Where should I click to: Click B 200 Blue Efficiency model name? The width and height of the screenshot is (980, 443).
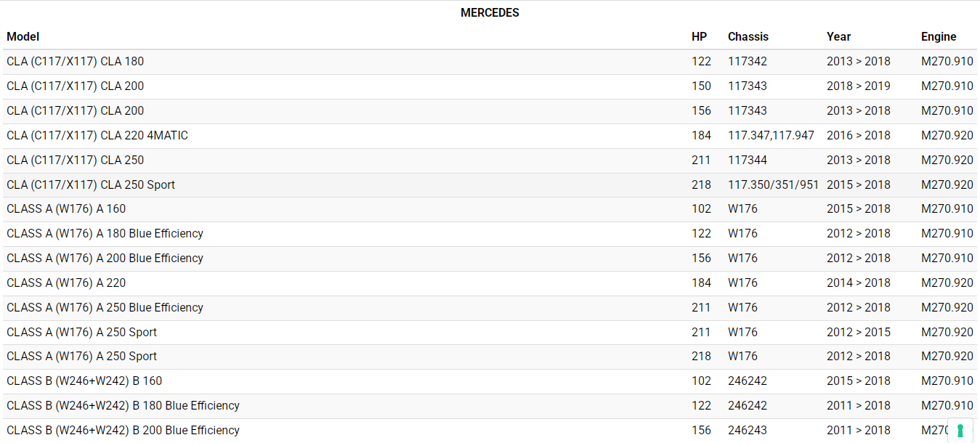click(x=123, y=431)
